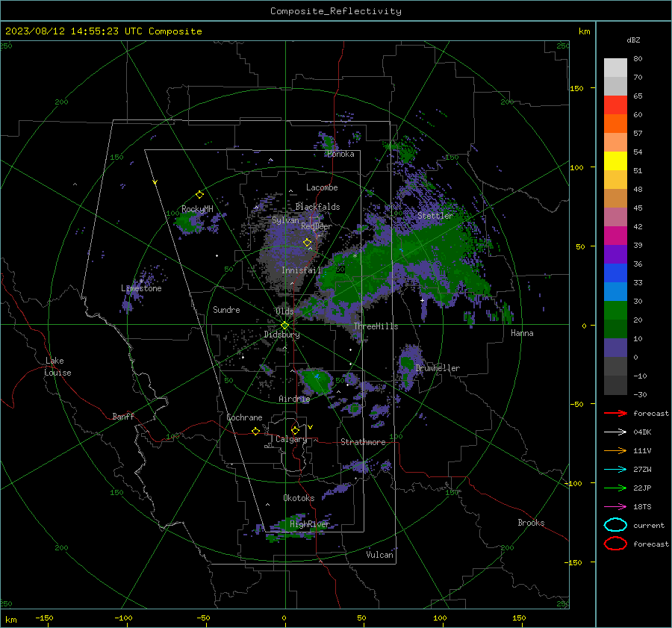Click the Airdrie label
The width and height of the screenshot is (672, 628).
click(x=294, y=399)
